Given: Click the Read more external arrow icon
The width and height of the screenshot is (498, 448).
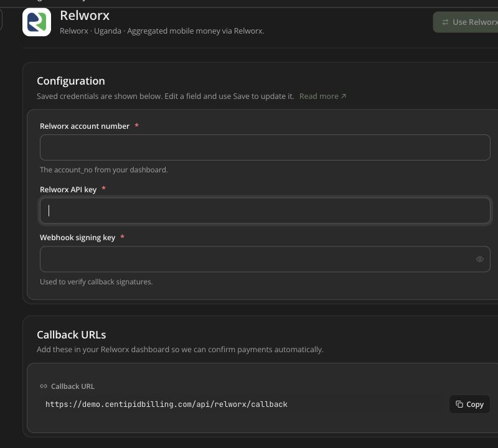Looking at the screenshot, I should [x=344, y=96].
